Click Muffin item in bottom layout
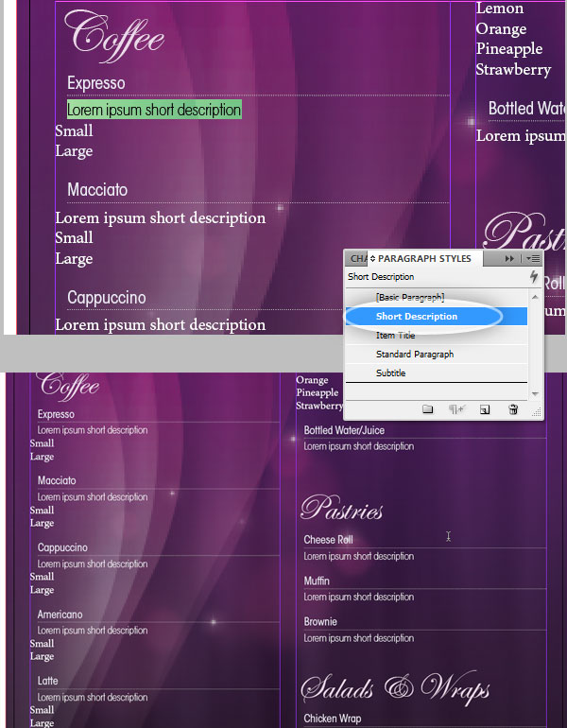The image size is (567, 728). [317, 581]
